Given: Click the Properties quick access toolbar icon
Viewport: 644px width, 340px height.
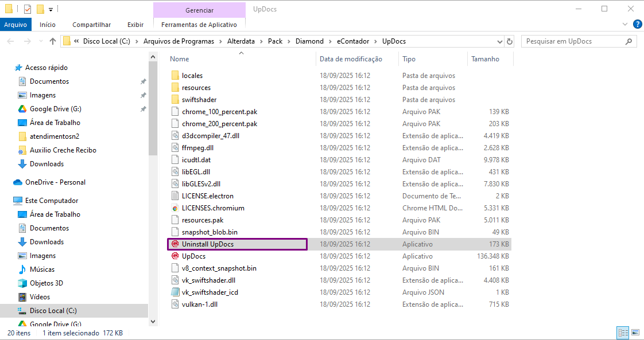Looking at the screenshot, I should tap(28, 9).
